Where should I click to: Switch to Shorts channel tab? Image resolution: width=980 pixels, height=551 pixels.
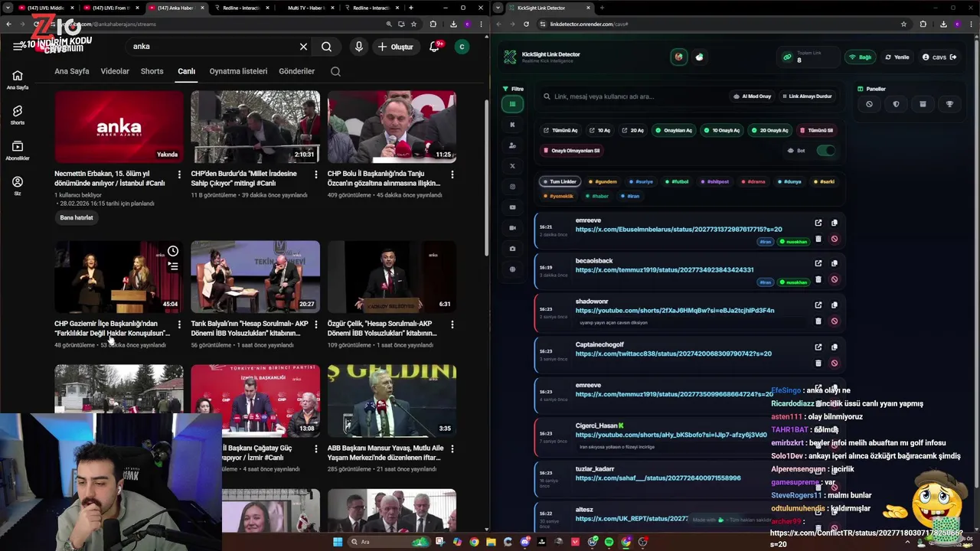(x=152, y=71)
